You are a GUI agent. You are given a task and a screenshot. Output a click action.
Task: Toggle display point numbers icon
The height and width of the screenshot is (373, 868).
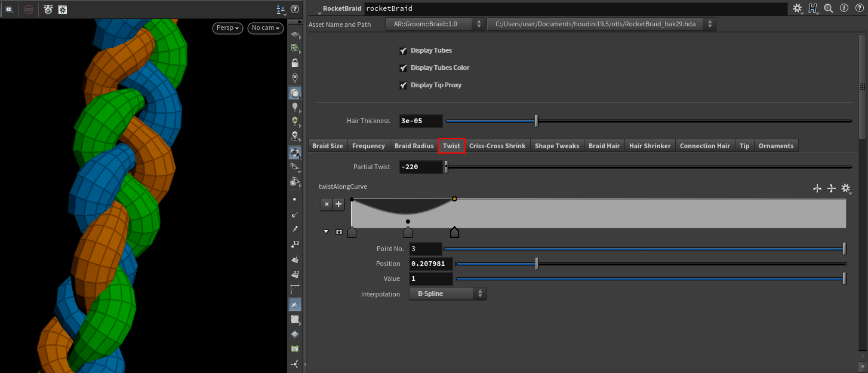point(295,244)
